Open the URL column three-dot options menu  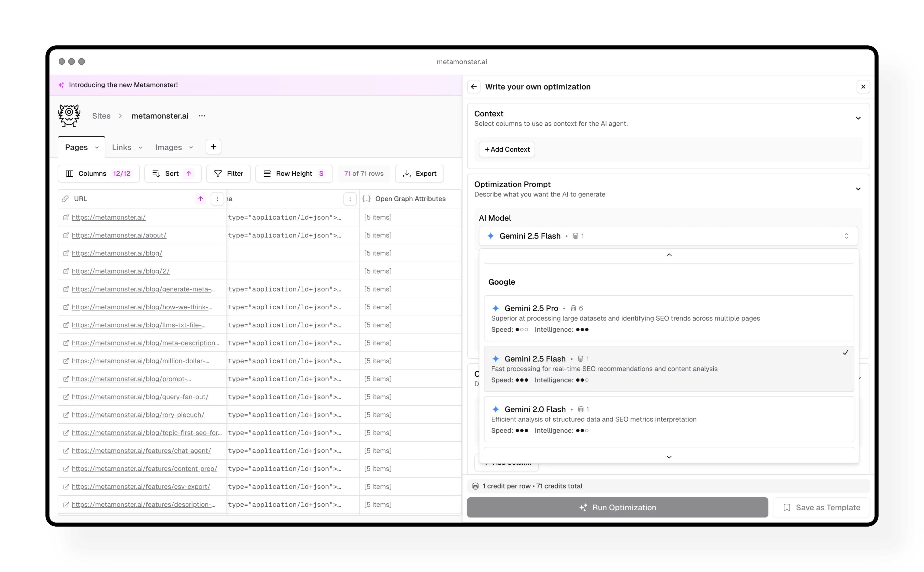(x=217, y=199)
